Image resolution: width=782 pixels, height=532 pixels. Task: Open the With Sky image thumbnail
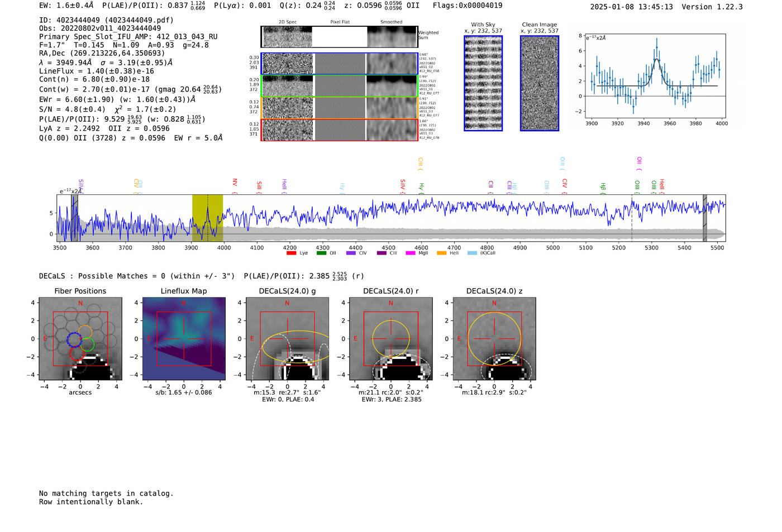(483, 83)
